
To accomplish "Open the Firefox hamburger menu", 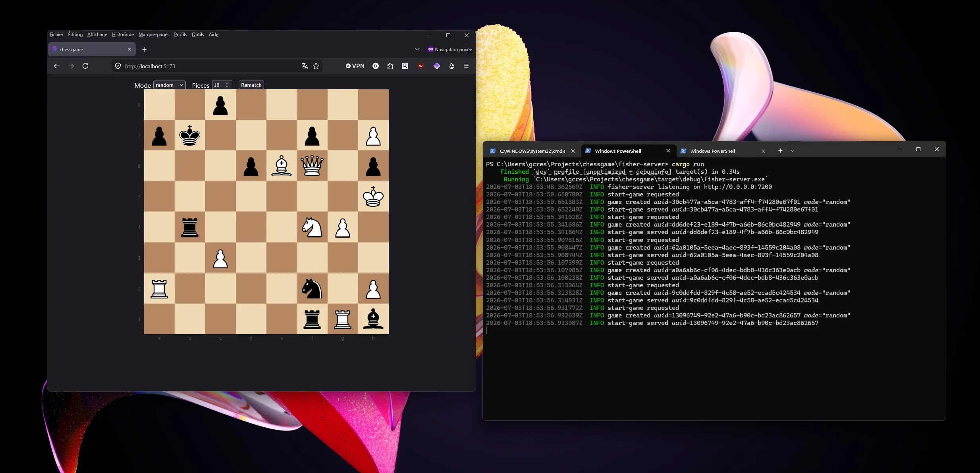I will (466, 66).
